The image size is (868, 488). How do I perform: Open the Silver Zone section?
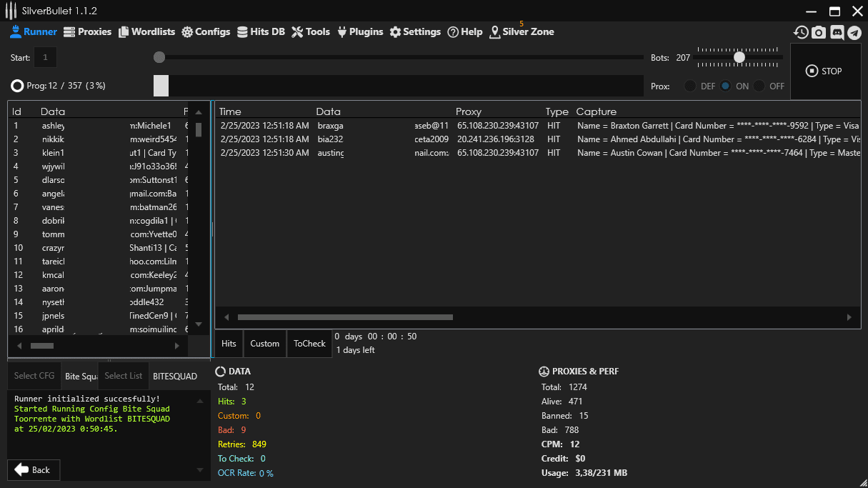(x=522, y=32)
